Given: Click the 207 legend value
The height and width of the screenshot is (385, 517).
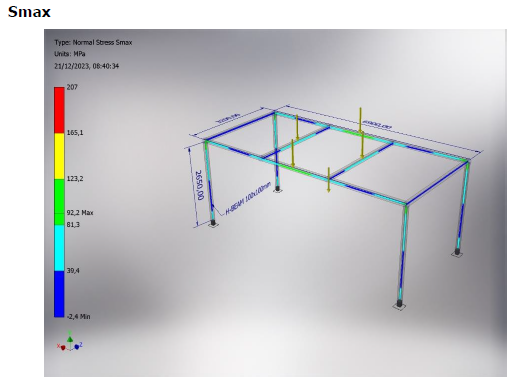Looking at the screenshot, I should (x=72, y=87).
